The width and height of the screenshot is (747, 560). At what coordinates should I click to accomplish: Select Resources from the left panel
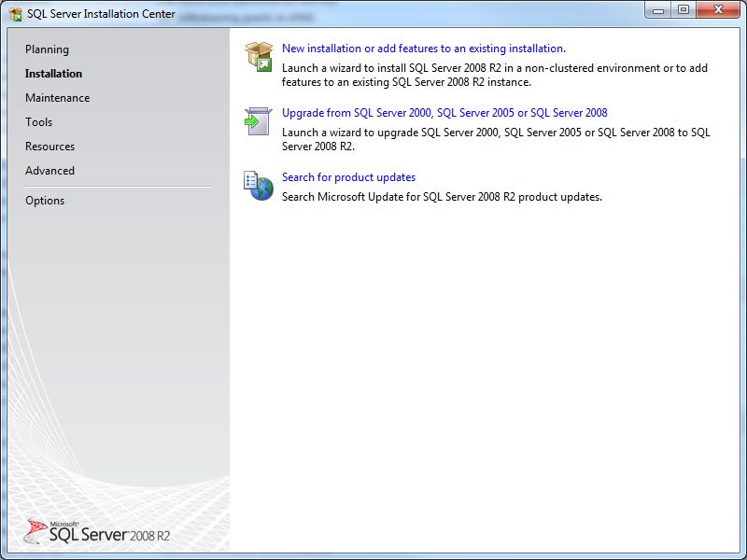pyautogui.click(x=50, y=147)
